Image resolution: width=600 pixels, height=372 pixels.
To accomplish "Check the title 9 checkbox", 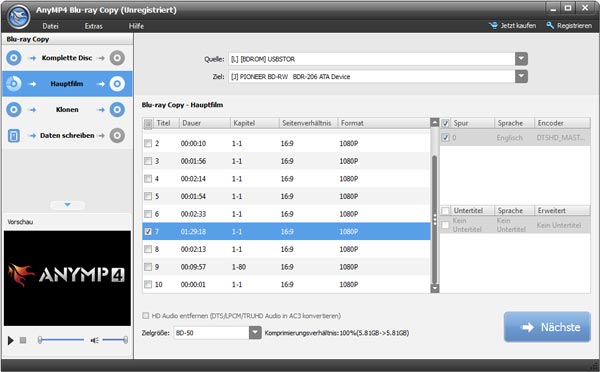I will [x=148, y=267].
